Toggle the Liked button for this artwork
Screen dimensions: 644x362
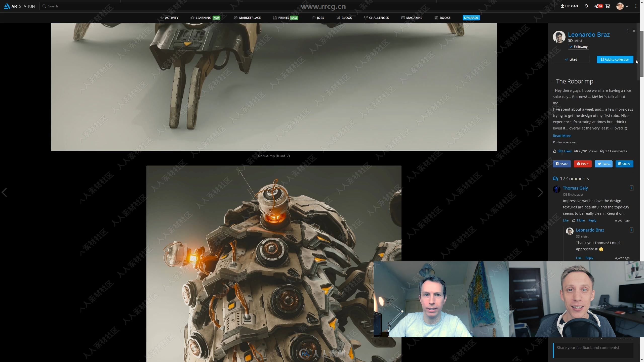571,59
